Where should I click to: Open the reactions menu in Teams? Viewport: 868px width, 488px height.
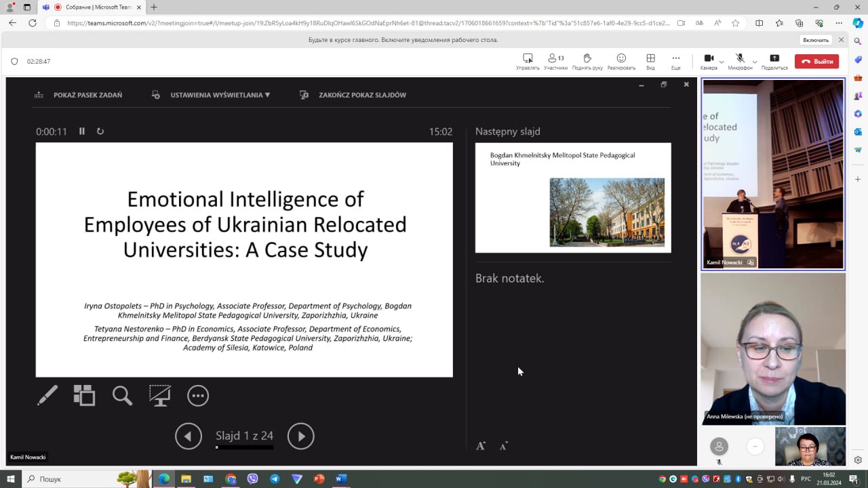coord(621,61)
